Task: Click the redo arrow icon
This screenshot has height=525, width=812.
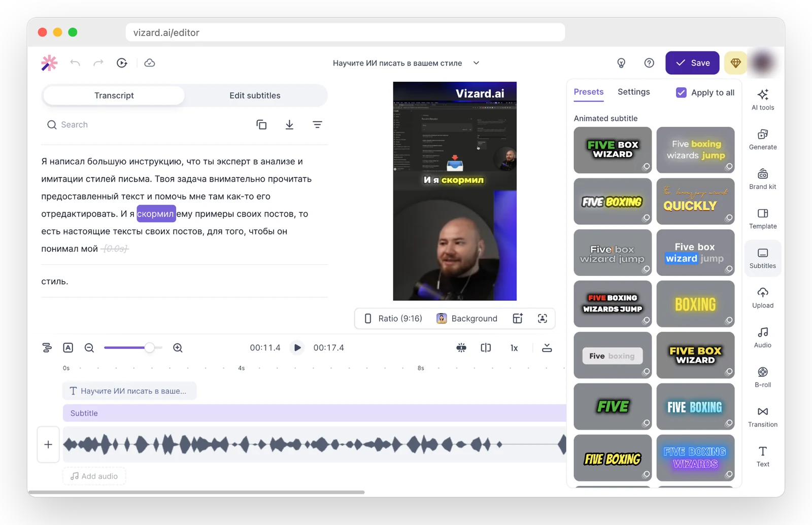Action: pyautogui.click(x=98, y=63)
